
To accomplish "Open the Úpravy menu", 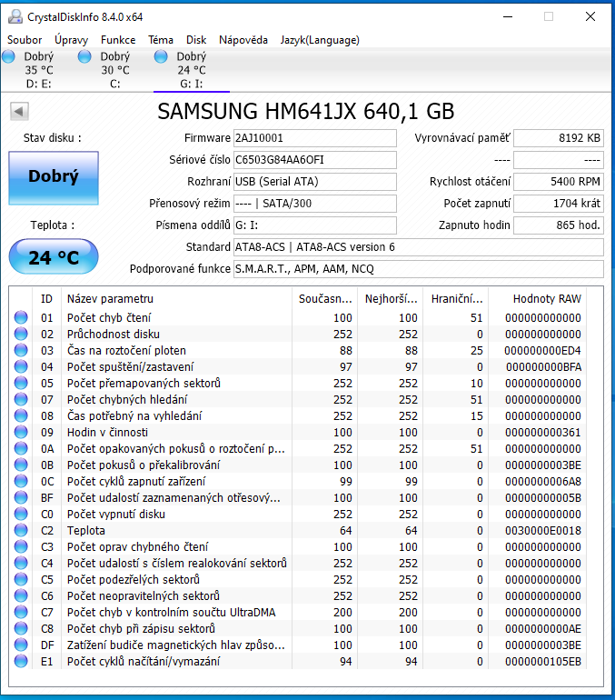I will coord(72,40).
